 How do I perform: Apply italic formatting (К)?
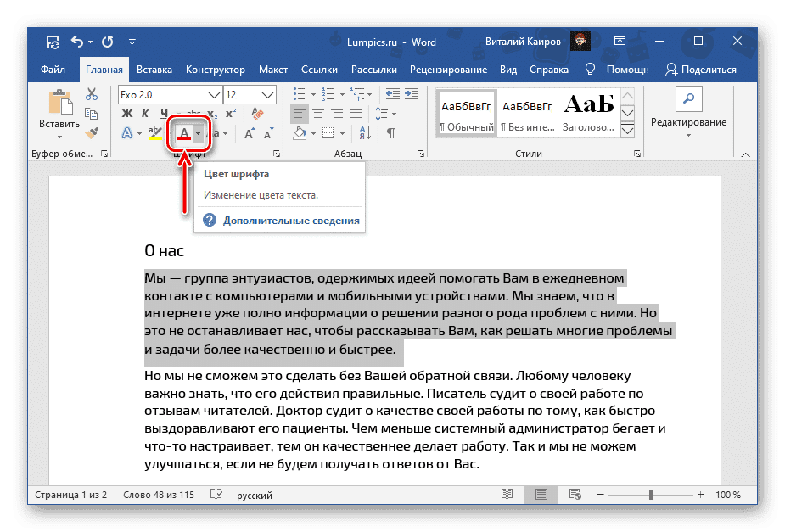(144, 113)
